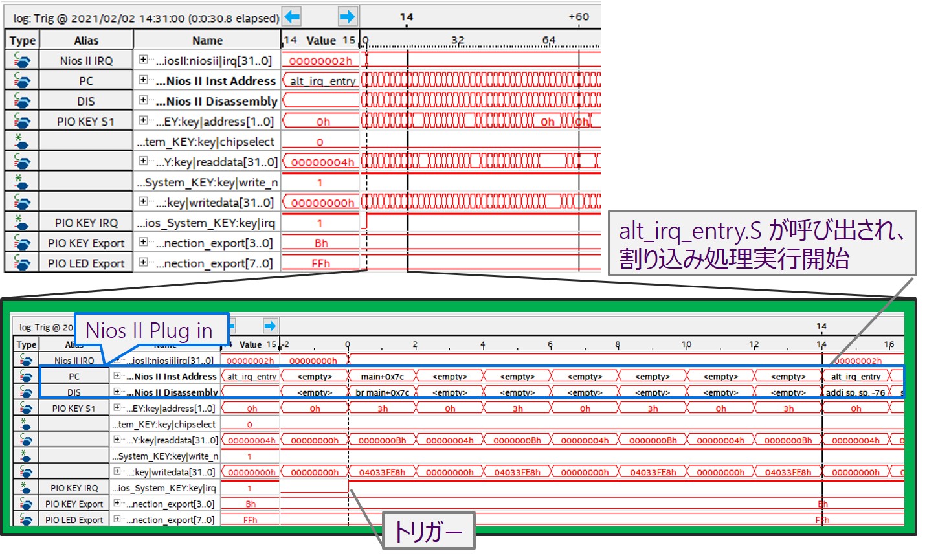Click the Type column header in lower zoomed waveform

pos(27,344)
